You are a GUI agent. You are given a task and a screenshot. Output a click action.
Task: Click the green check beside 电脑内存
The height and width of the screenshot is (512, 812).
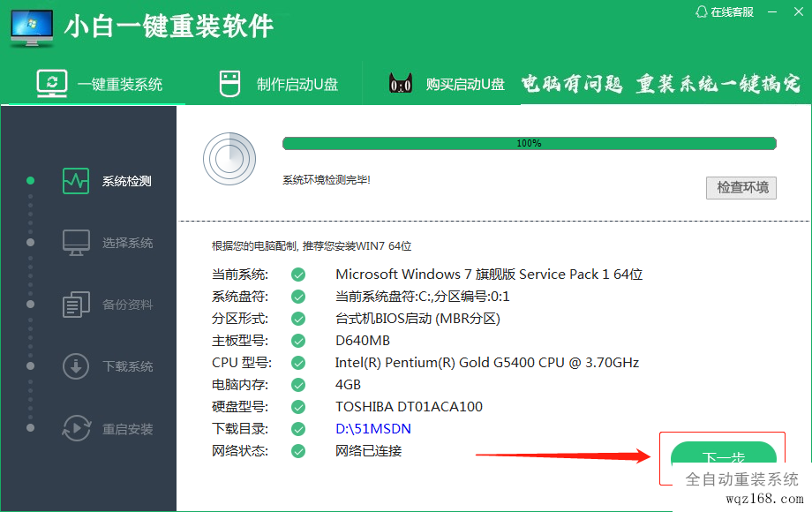298,385
